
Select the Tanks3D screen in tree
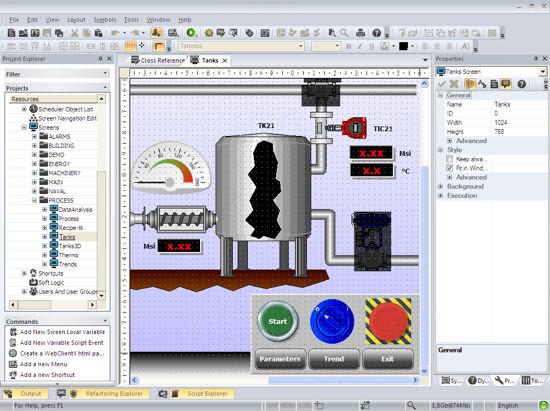point(70,246)
